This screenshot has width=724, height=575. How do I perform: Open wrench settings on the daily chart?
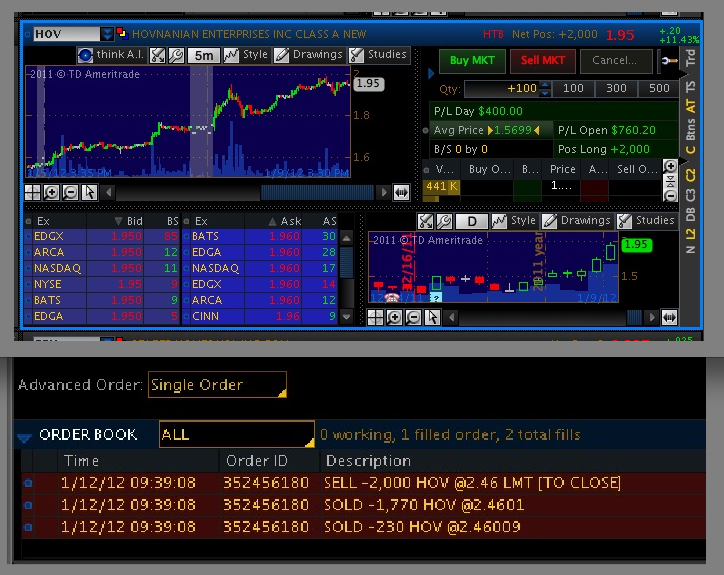[444, 221]
